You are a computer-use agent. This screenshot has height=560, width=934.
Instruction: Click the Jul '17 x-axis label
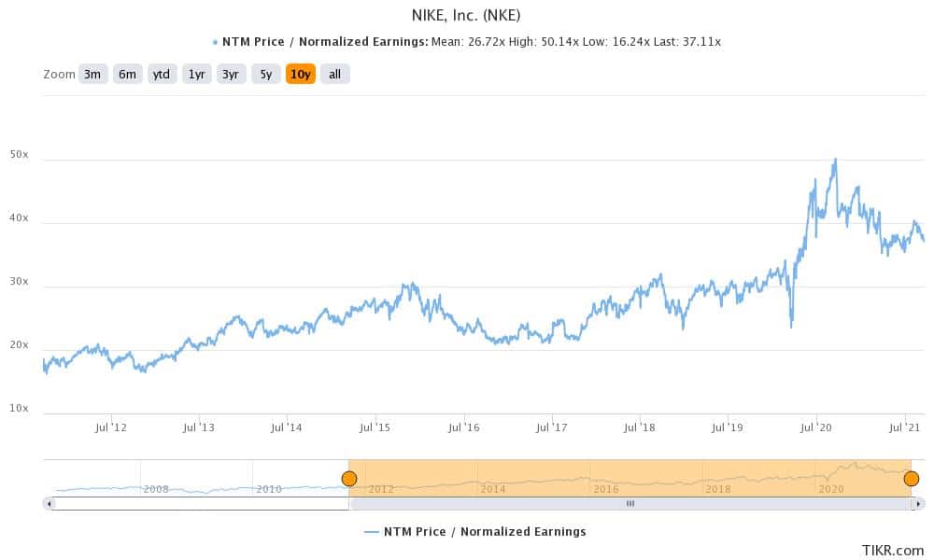tap(552, 427)
